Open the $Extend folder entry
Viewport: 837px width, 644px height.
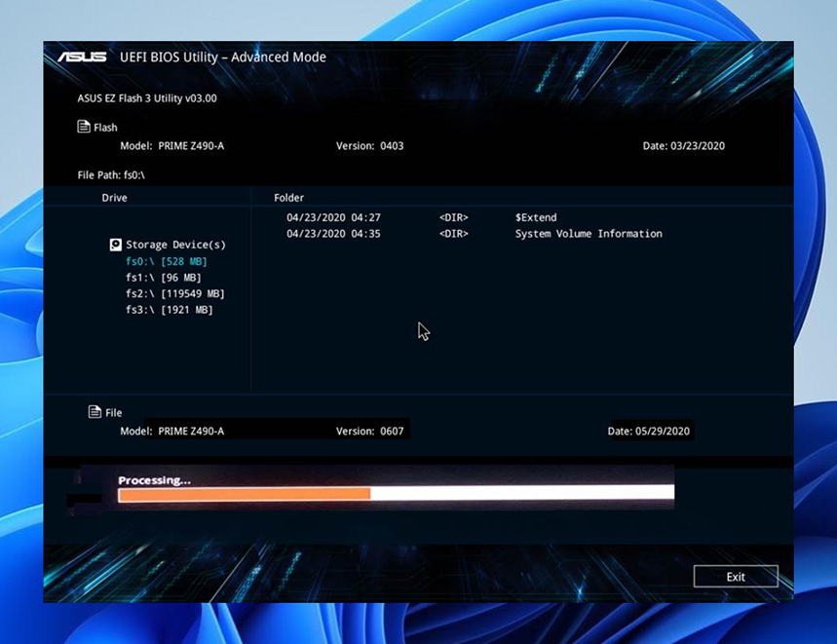536,217
